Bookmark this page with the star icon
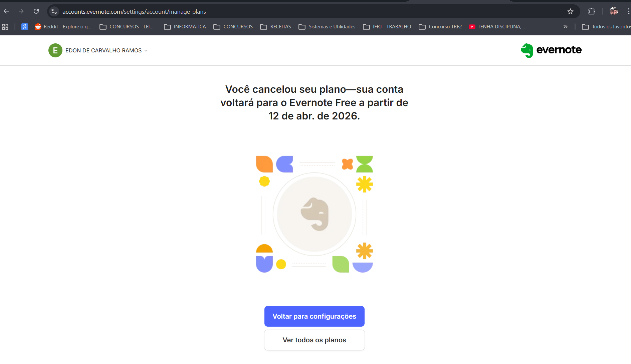Image resolution: width=631 pixels, height=364 pixels. 570,12
